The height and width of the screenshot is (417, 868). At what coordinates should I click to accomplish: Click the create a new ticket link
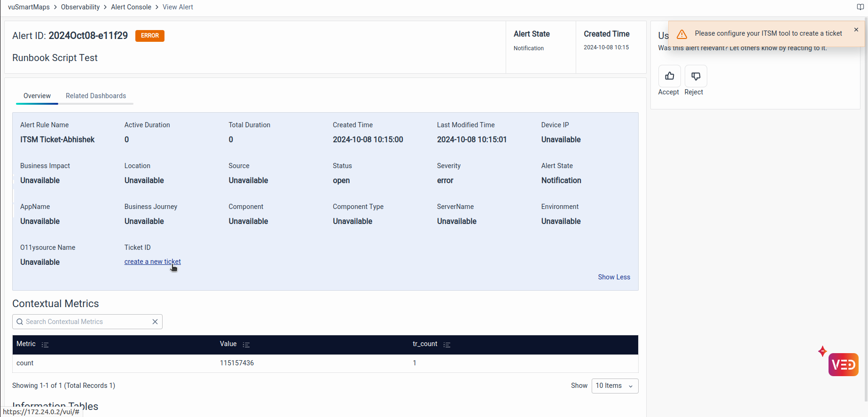[152, 262]
